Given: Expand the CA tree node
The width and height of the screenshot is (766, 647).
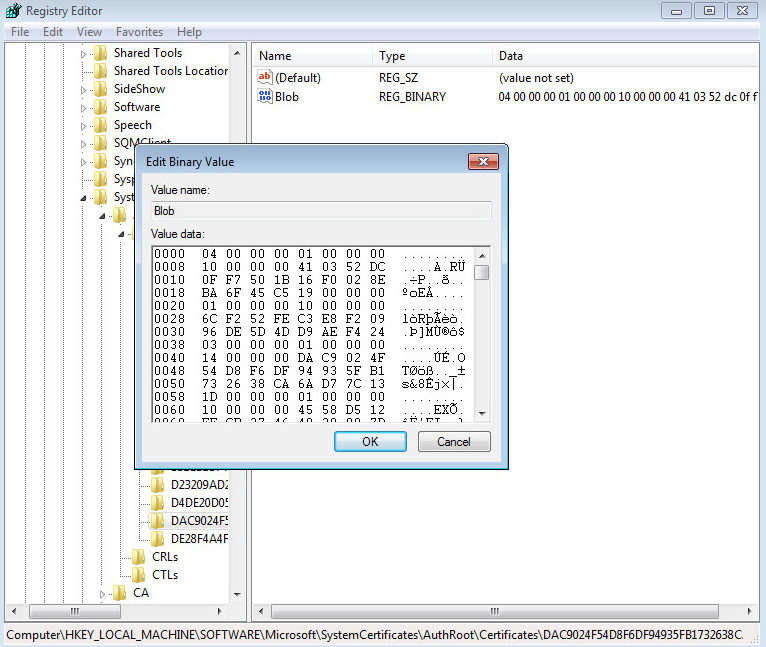Looking at the screenshot, I should 103,593.
